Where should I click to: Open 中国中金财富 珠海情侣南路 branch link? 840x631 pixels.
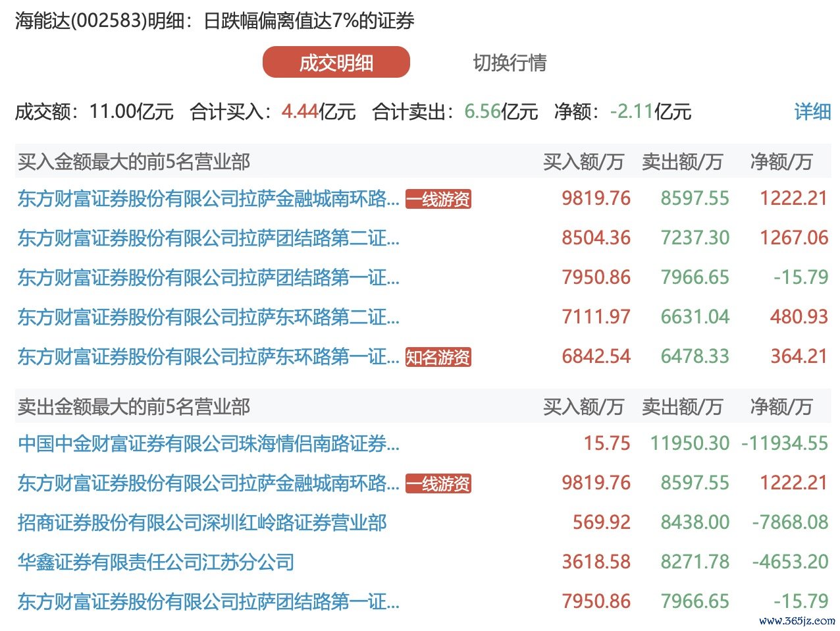(208, 444)
